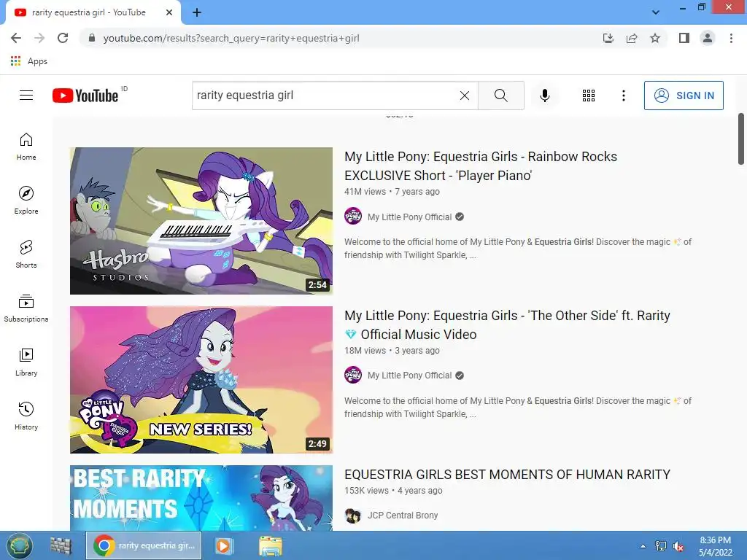Open the YouTube settings three-dot menu
This screenshot has width=747, height=560.
pyautogui.click(x=623, y=96)
